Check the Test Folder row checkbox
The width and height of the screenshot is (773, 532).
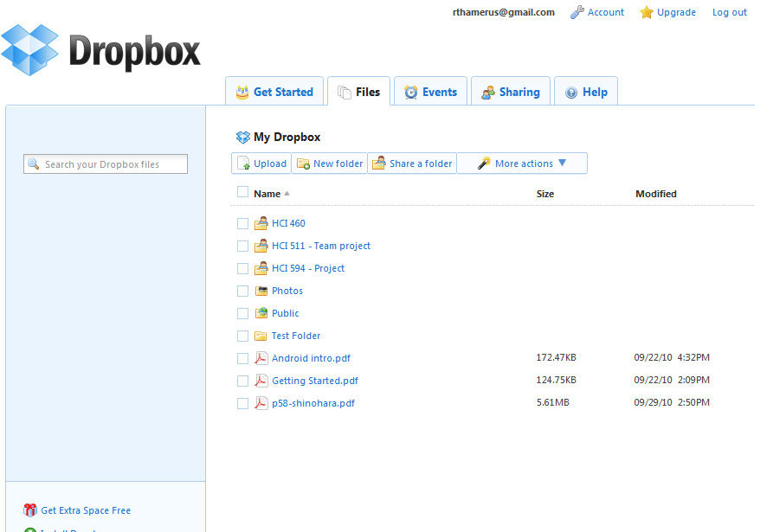point(242,336)
